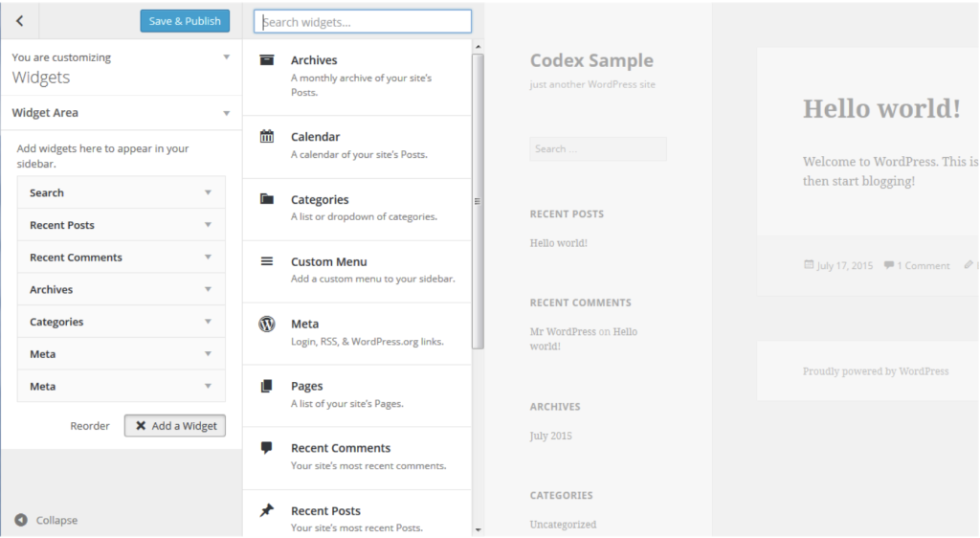The width and height of the screenshot is (980, 538).
Task: Click the scrollbar down arrow in widget list
Action: click(x=479, y=530)
